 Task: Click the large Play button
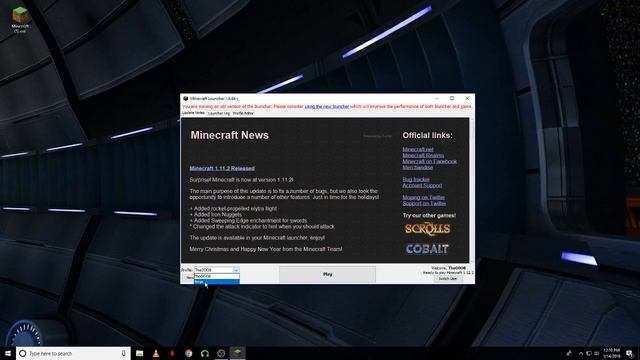click(327, 274)
